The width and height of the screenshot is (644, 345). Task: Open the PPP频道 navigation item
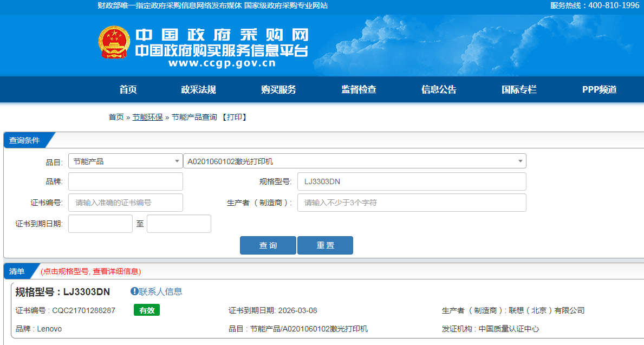(599, 89)
